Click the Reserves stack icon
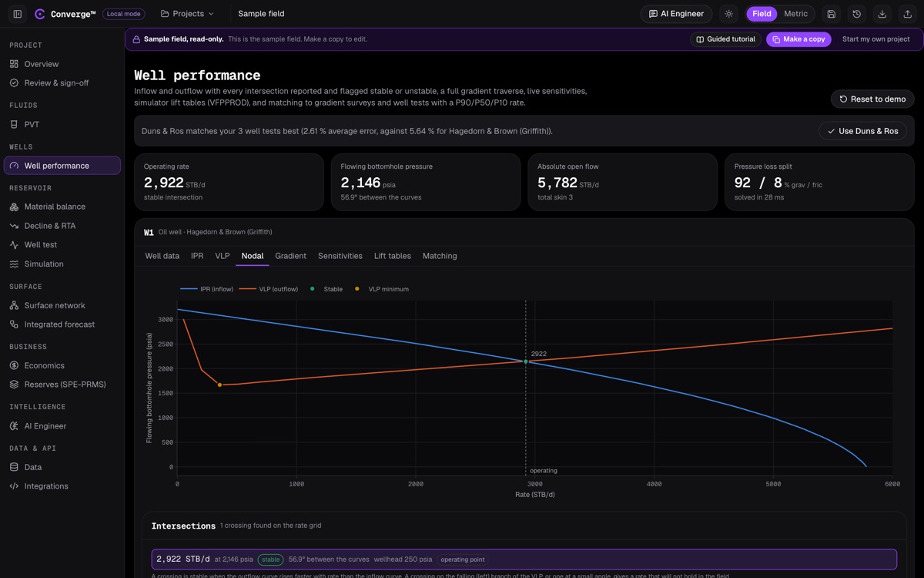The width and height of the screenshot is (924, 578). 14,385
